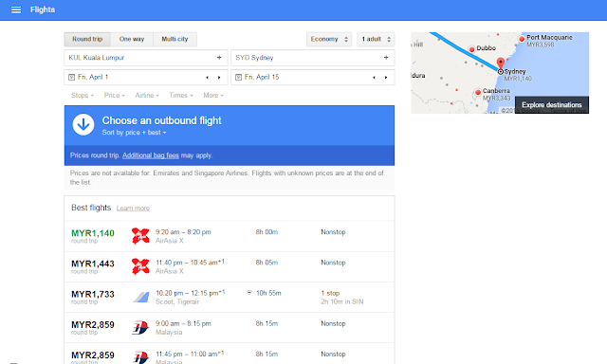Add another destination using the plus after Sydney
The image size is (607, 364).
tap(386, 58)
